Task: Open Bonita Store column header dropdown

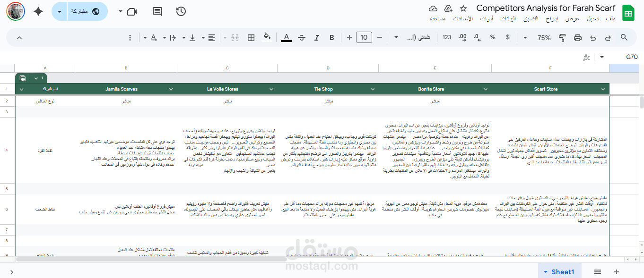Action: [x=486, y=89]
